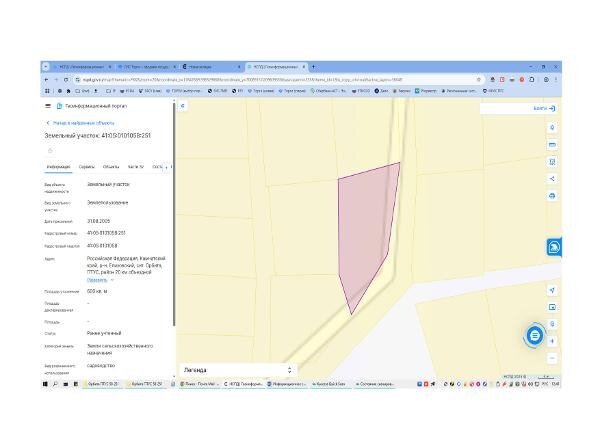Switch to third browser tab
This screenshot has width=600, height=424.
(211, 67)
